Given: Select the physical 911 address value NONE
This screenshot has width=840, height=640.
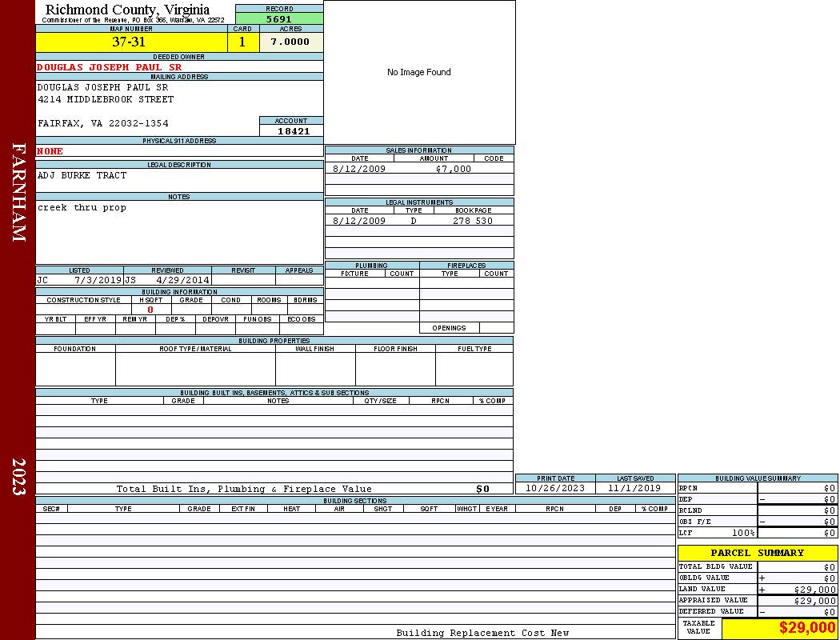Looking at the screenshot, I should [x=50, y=151].
